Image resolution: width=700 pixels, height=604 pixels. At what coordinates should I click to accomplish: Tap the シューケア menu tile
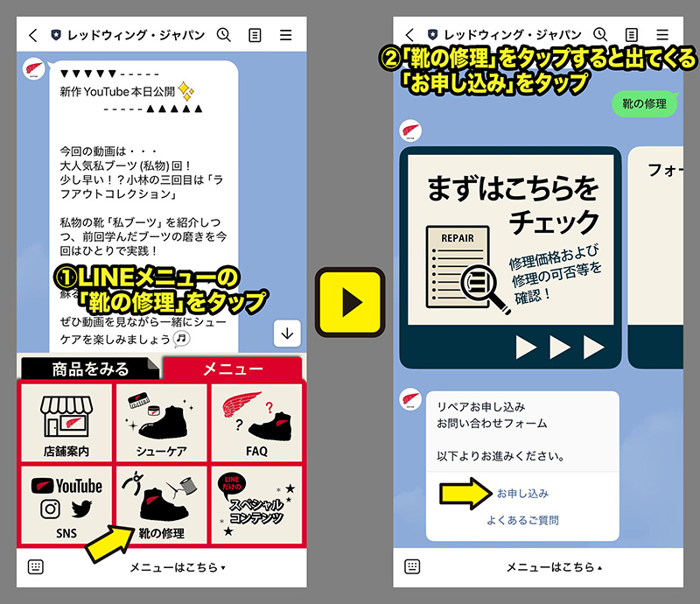161,423
